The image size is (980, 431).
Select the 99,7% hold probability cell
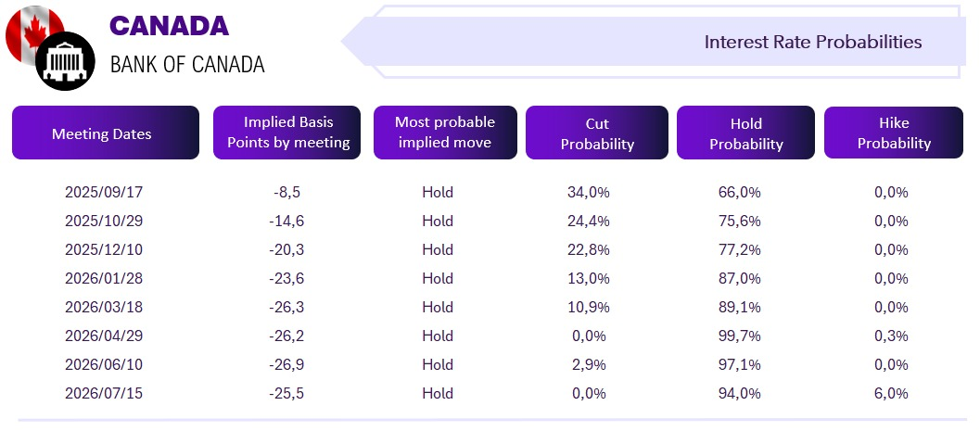tap(739, 336)
